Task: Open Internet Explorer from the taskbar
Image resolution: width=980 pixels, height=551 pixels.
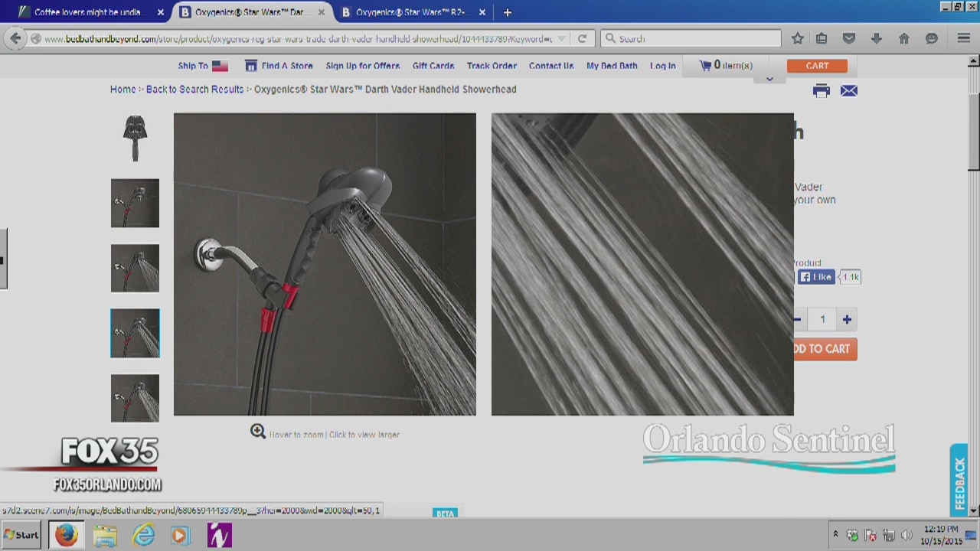Action: [x=143, y=535]
